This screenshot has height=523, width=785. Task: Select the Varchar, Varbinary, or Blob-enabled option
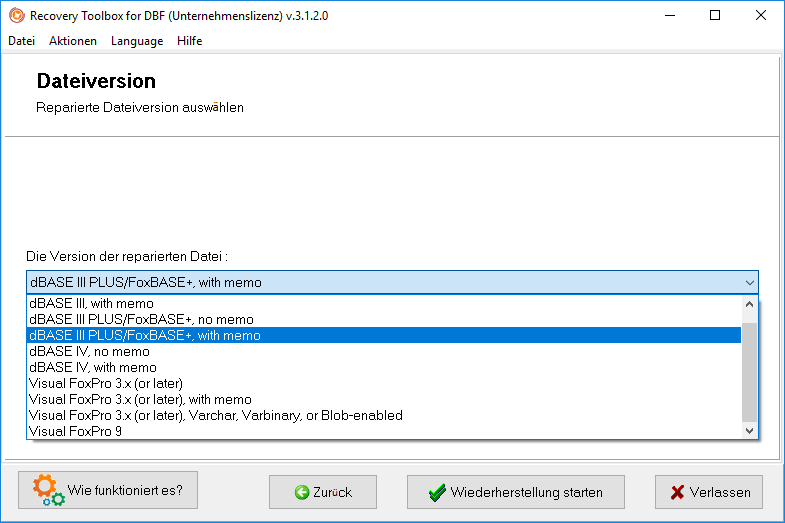(x=383, y=415)
